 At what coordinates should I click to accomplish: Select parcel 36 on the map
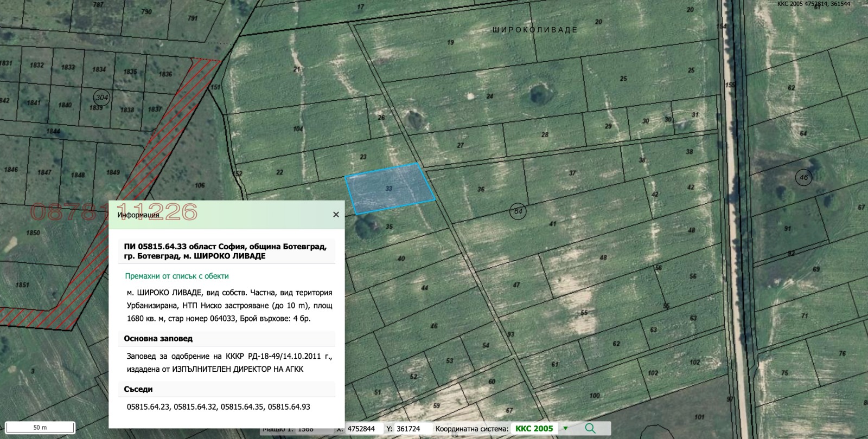[481, 189]
